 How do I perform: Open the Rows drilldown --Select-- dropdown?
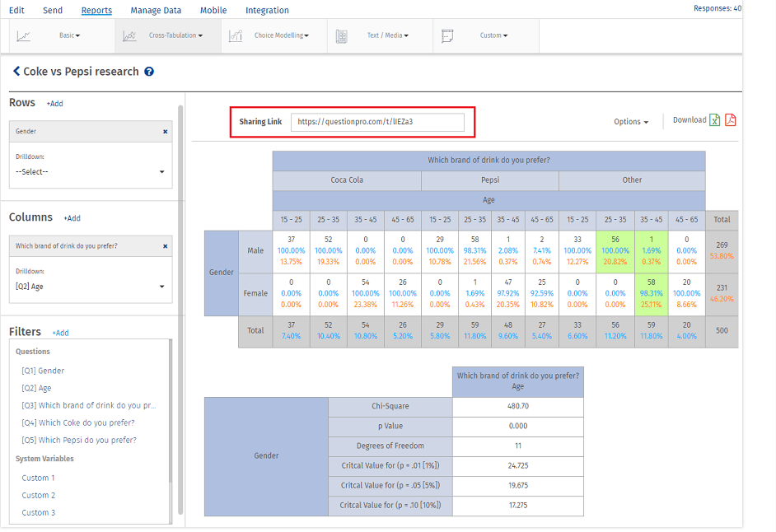[x=91, y=172]
